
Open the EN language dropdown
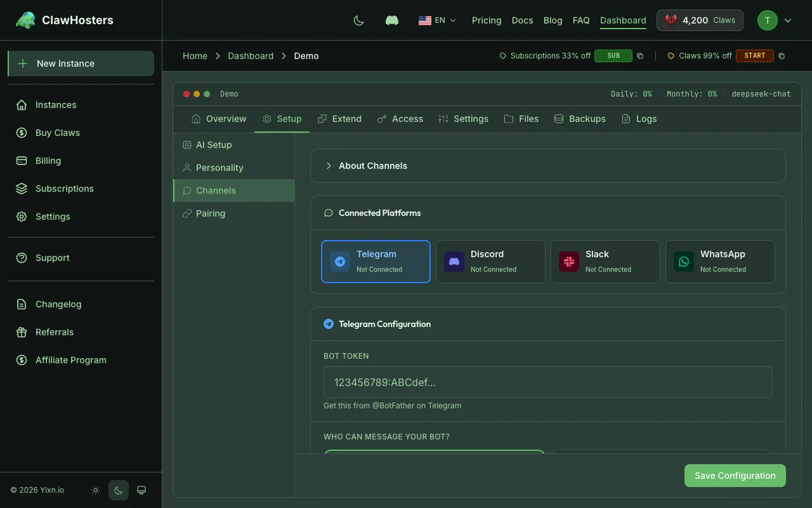tap(438, 20)
